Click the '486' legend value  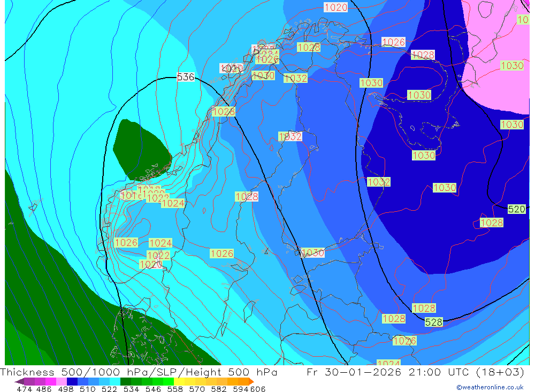click(43, 389)
